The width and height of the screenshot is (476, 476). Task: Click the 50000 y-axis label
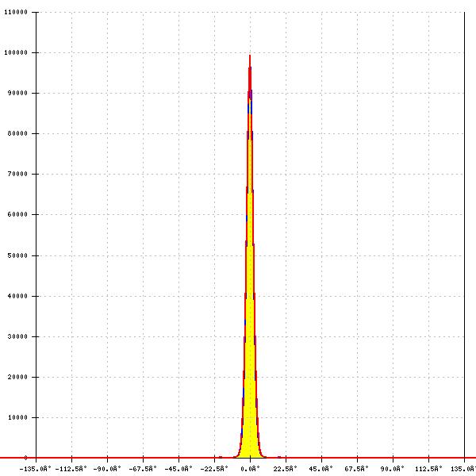click(17, 255)
